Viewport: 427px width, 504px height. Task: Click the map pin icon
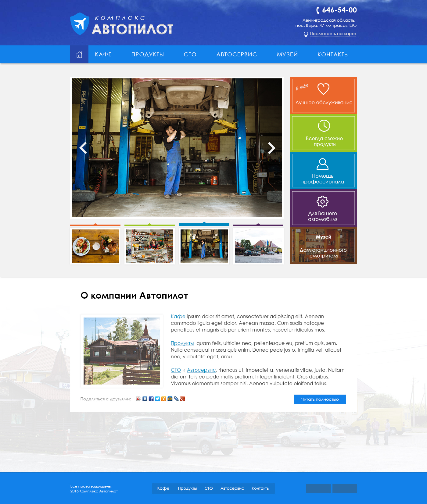[306, 34]
